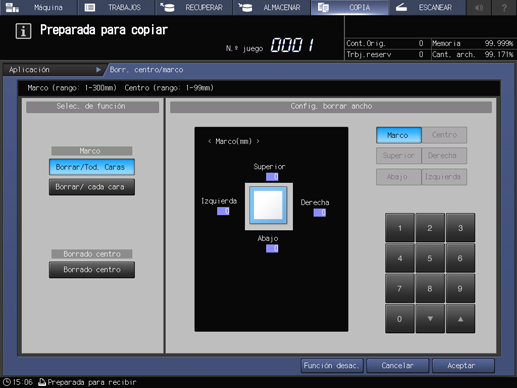Click the clock icon in status bar
This screenshot has height=388, width=517.
point(6,382)
